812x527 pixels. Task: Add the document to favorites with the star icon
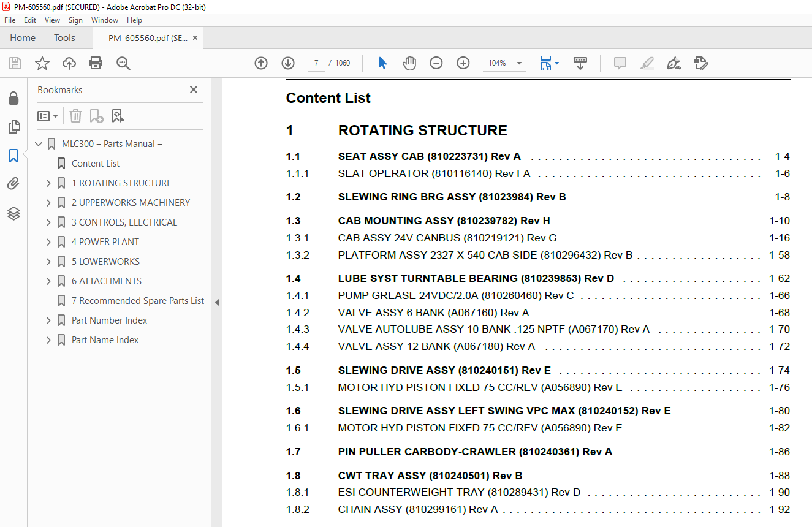pos(42,63)
